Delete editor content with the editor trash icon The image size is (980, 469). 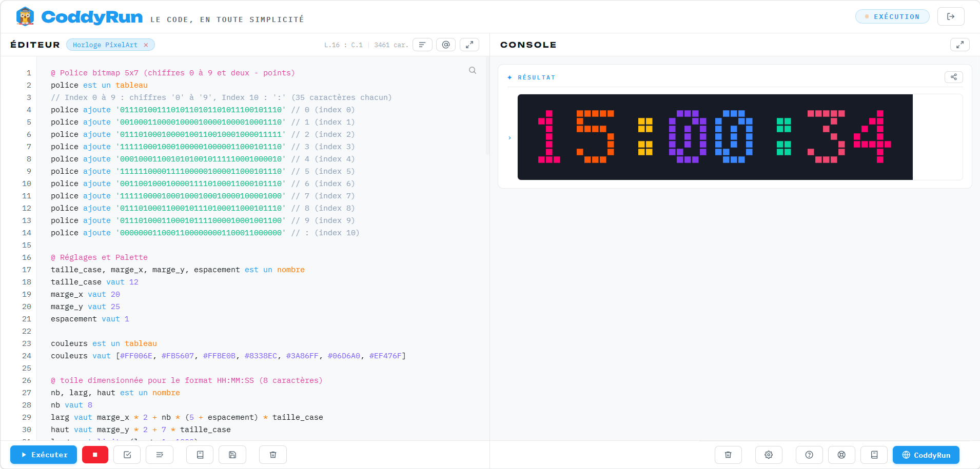click(273, 455)
